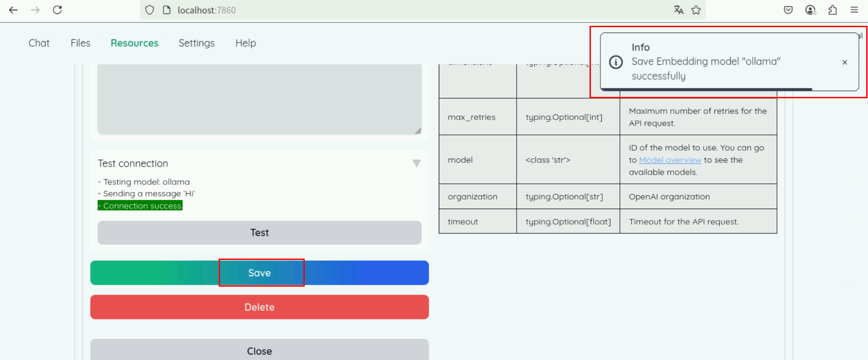Open the browser hamburger menu
The width and height of the screenshot is (868, 360).
click(x=854, y=10)
